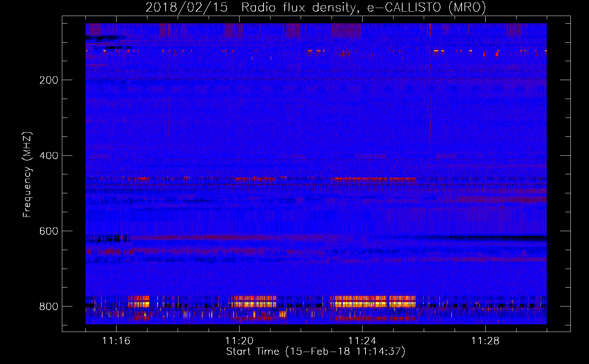Screen dimensions: 589x364
Task: Click the date '2018/02/15' in the title
Action: click(187, 8)
